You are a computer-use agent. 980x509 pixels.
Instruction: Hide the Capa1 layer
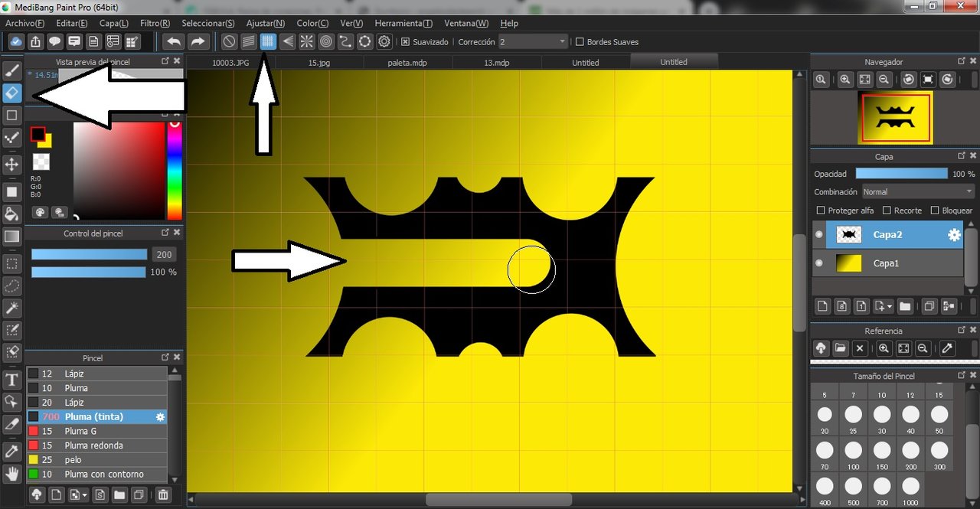[x=819, y=263]
